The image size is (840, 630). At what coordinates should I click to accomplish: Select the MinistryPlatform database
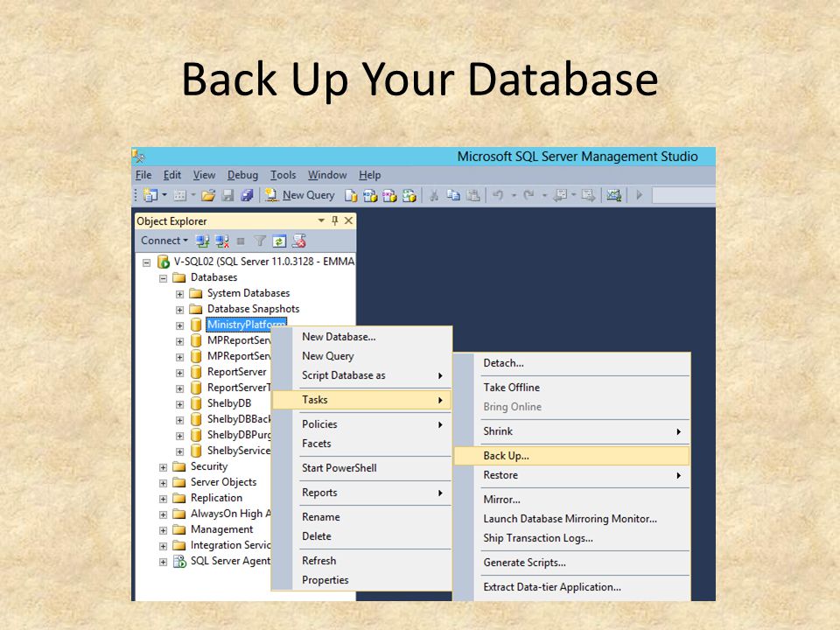click(247, 325)
